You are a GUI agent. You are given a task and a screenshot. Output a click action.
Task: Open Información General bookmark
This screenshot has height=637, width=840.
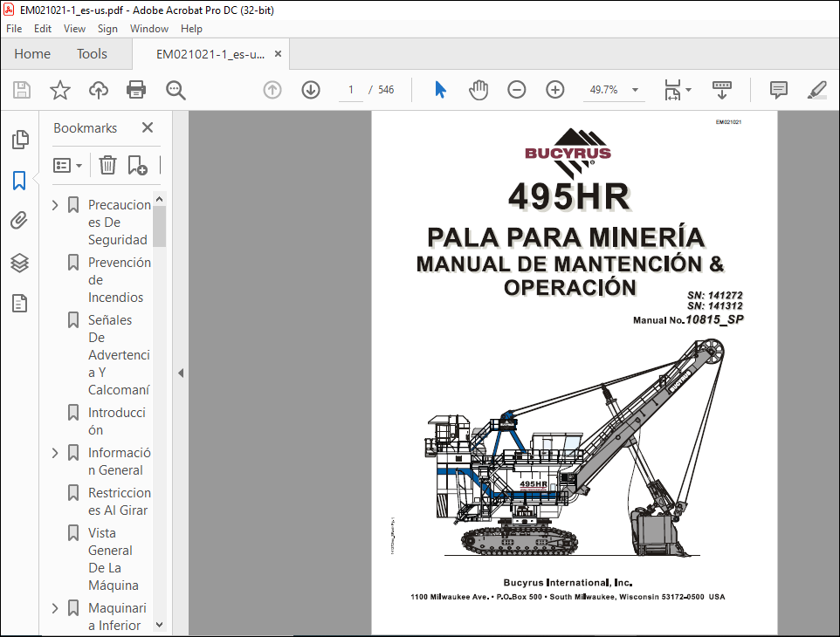(x=119, y=462)
